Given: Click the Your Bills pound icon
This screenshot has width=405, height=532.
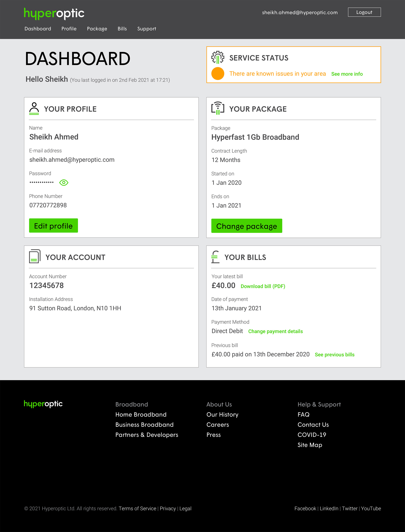Looking at the screenshot, I should click(215, 257).
